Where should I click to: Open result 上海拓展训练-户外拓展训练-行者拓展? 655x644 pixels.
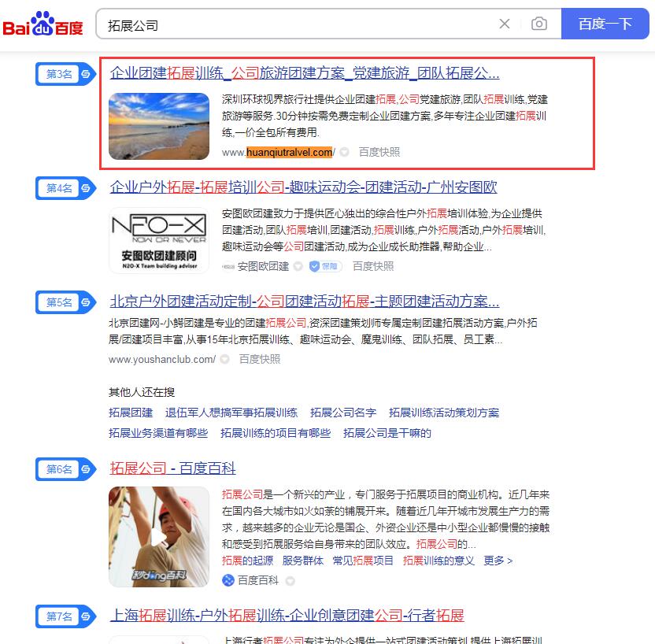click(287, 615)
